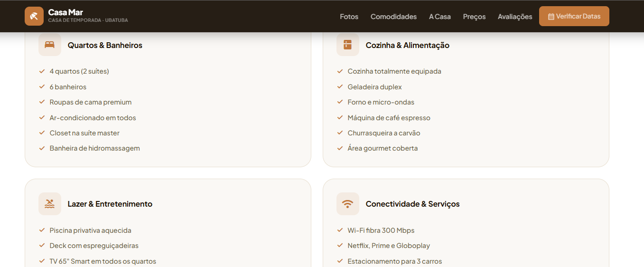Select the Conectividade & Serviços heading
The image size is (644, 267).
pyautogui.click(x=413, y=204)
